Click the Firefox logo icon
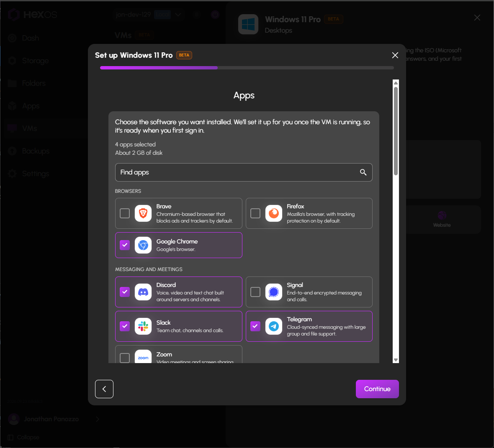The width and height of the screenshot is (494, 448). point(273,213)
